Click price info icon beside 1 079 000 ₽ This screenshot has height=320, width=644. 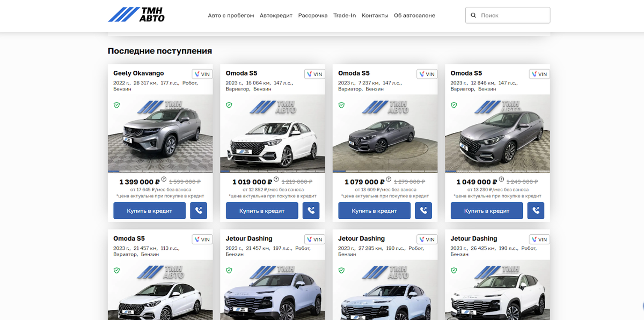click(x=389, y=180)
